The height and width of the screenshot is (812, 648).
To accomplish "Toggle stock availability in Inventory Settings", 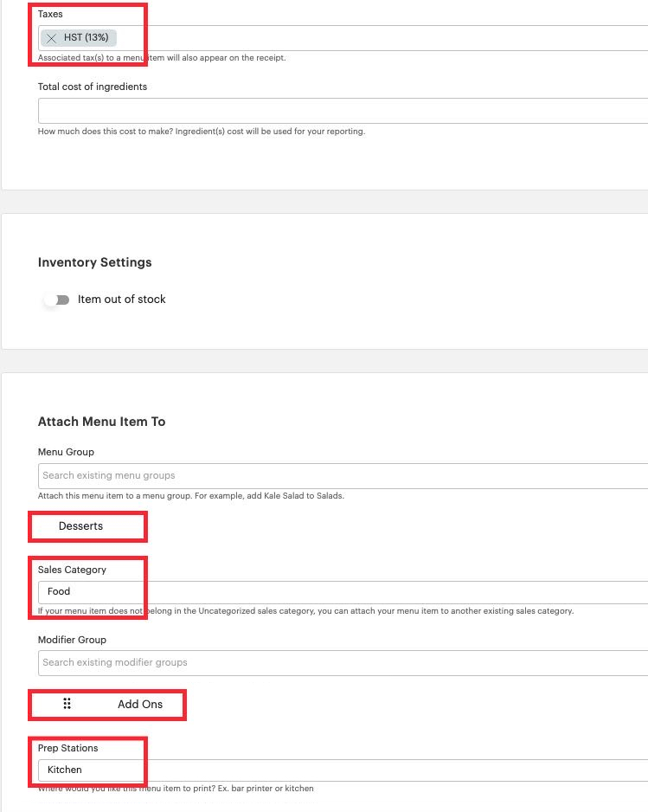I will (56, 299).
